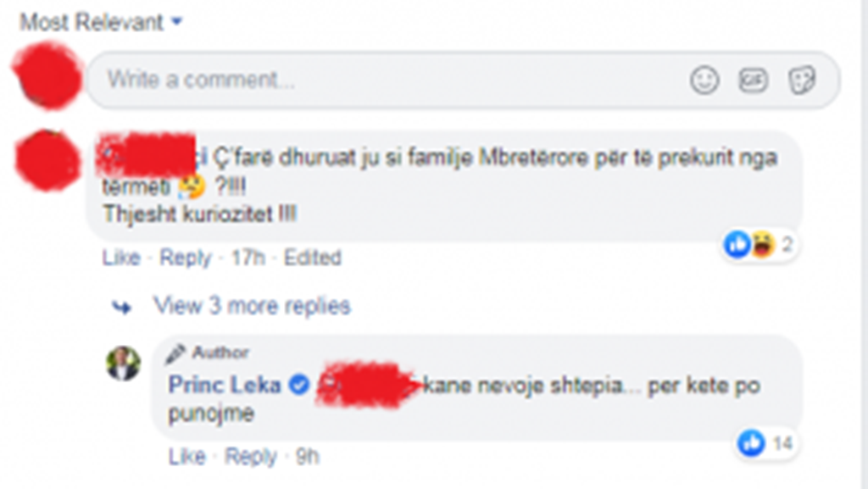The width and height of the screenshot is (868, 489).
Task: Open the 9h timestamp on Princ Leka's reply
Action: (x=307, y=458)
